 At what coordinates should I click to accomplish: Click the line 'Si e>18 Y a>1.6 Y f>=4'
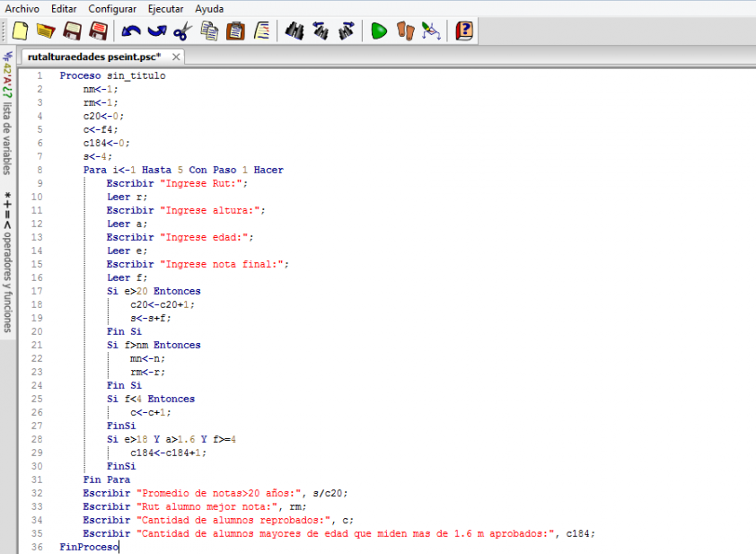coord(171,439)
